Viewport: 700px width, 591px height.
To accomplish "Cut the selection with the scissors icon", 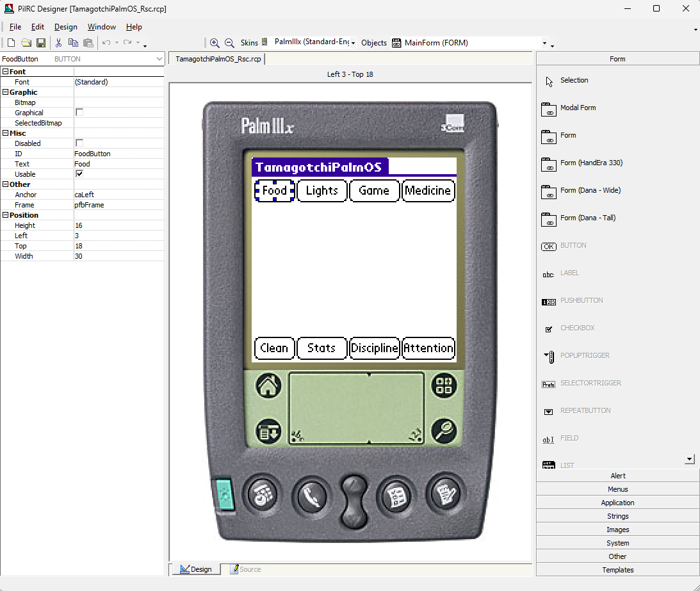I will coord(58,43).
